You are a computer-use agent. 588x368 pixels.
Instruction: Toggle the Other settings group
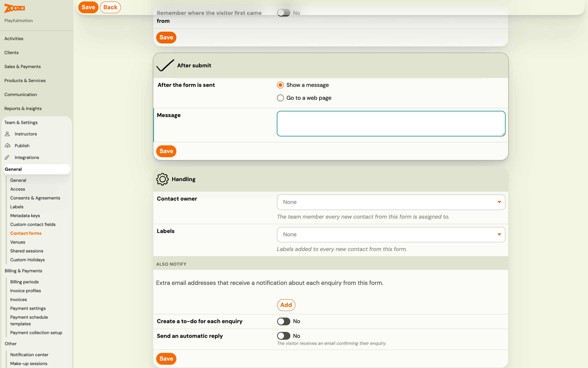(x=11, y=344)
